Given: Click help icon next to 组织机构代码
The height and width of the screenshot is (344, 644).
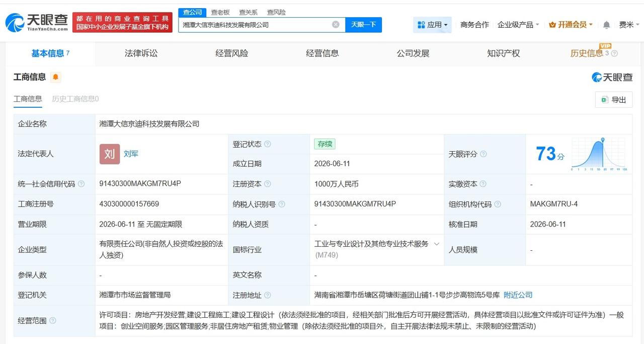Looking at the screenshot, I should [498, 204].
